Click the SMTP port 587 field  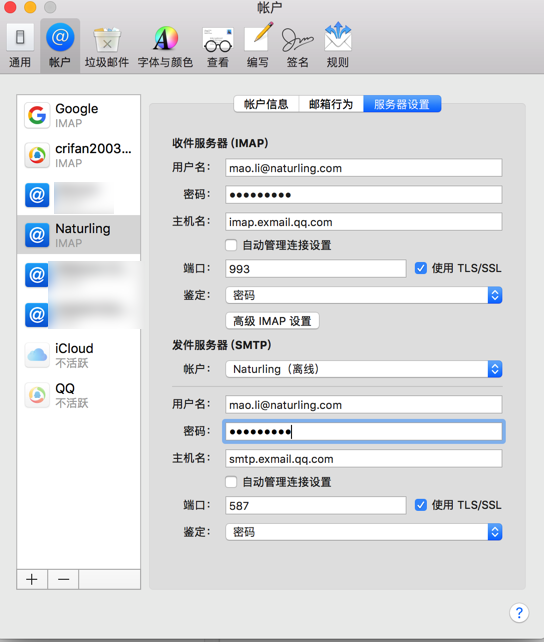click(x=316, y=505)
